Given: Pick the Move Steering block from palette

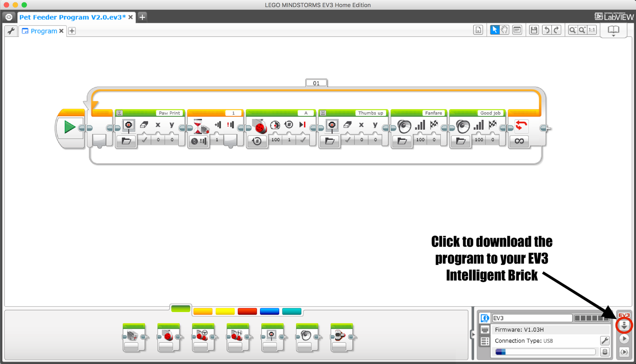Looking at the screenshot, I should (x=203, y=337).
